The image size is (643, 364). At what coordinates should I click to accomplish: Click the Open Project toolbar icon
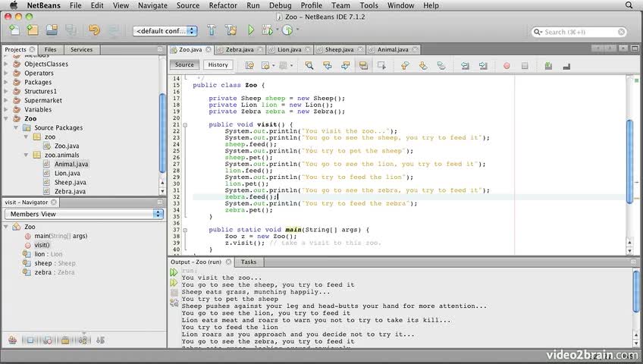tap(52, 30)
